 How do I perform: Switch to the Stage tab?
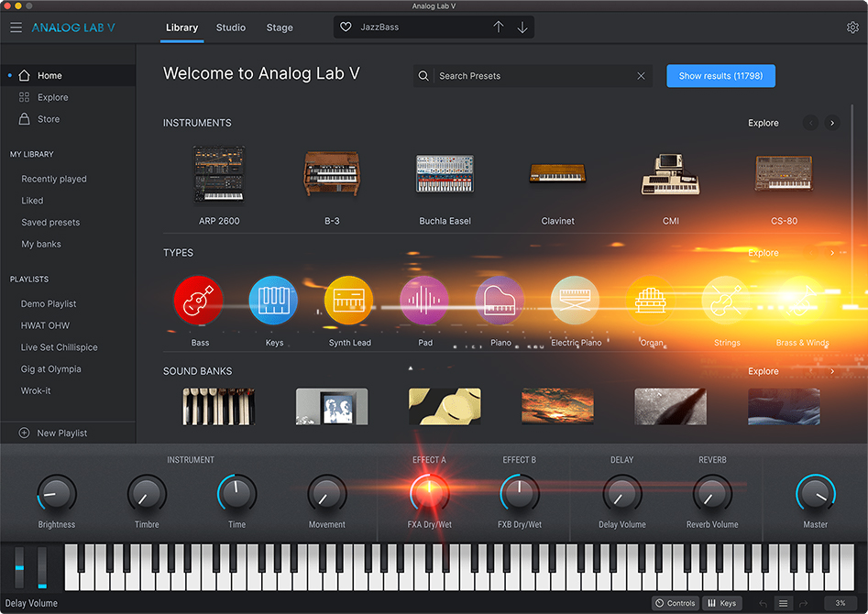click(280, 27)
